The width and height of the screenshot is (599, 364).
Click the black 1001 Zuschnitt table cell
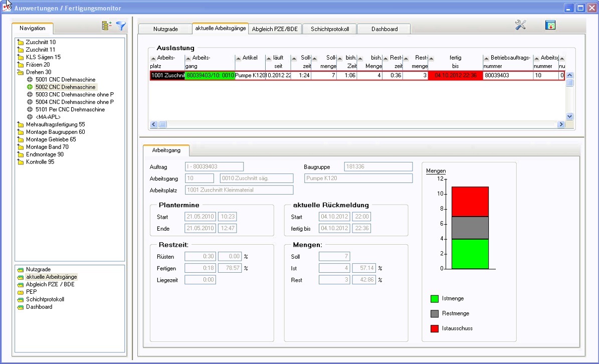[x=167, y=76]
